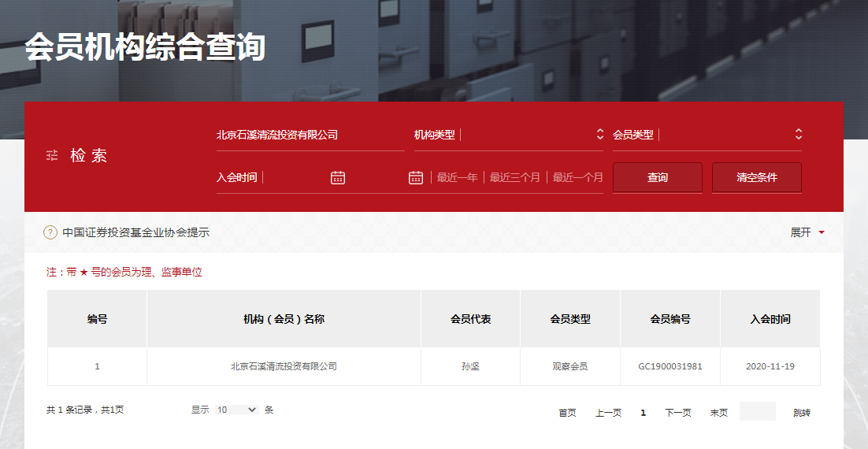This screenshot has width=868, height=449.
Task: Click the GC1900031981 member number cell
Action: pyautogui.click(x=670, y=366)
